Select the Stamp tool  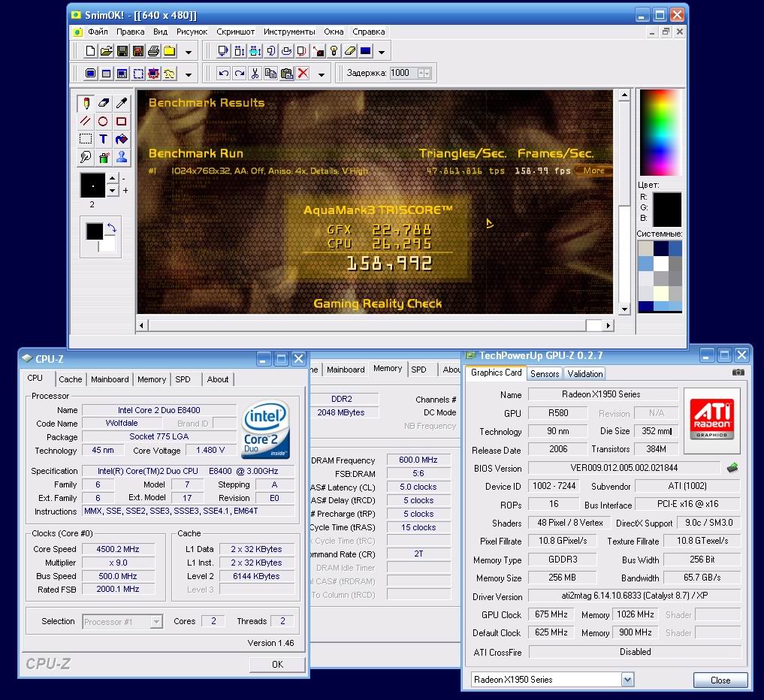click(122, 157)
